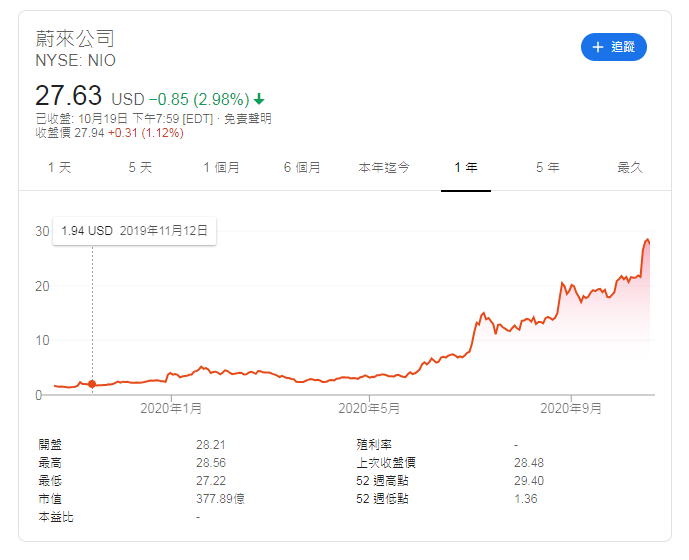Click the 27.63 current price
This screenshot has width=689, height=560.
coord(69,95)
